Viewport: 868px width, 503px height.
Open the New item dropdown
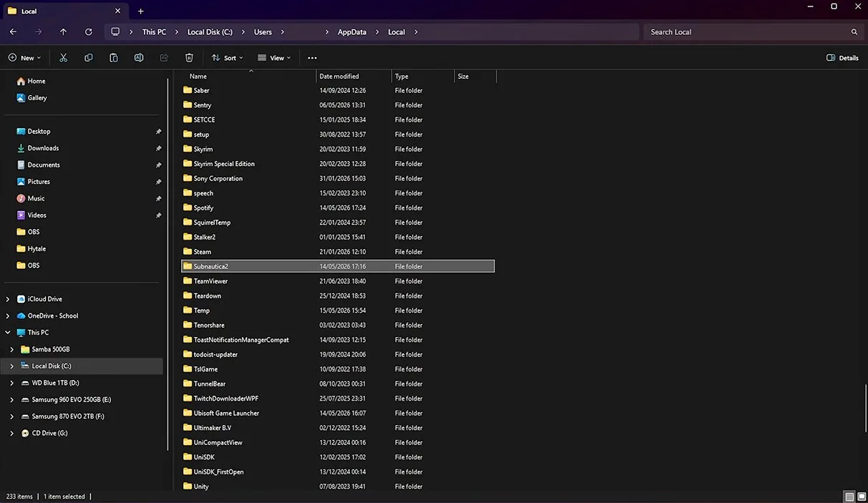point(24,58)
